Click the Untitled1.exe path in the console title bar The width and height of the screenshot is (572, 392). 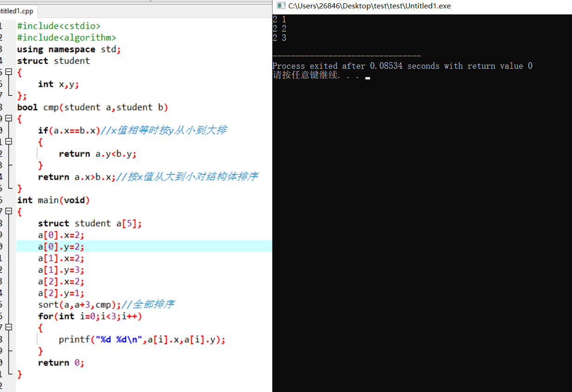369,6
